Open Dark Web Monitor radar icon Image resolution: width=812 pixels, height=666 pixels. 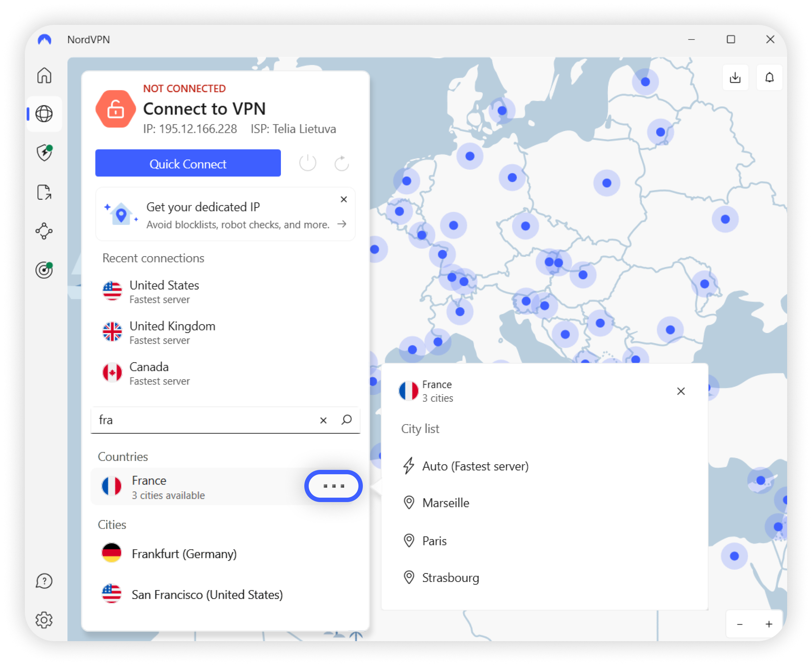pyautogui.click(x=44, y=270)
